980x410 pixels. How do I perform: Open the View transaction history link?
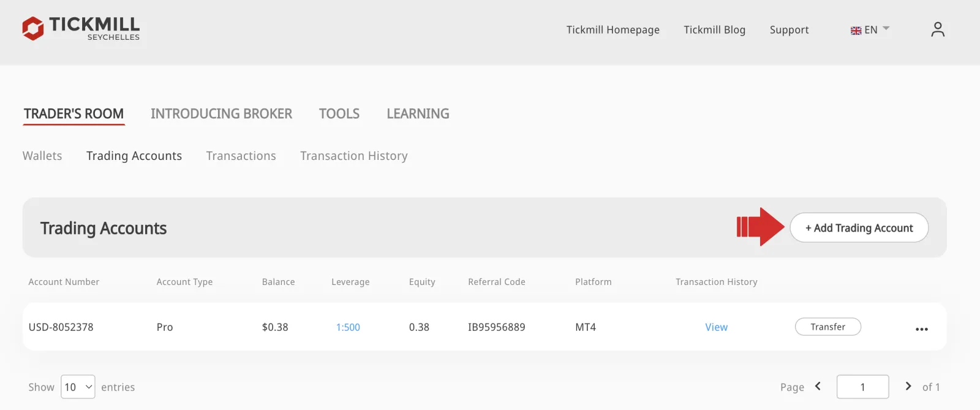click(716, 327)
